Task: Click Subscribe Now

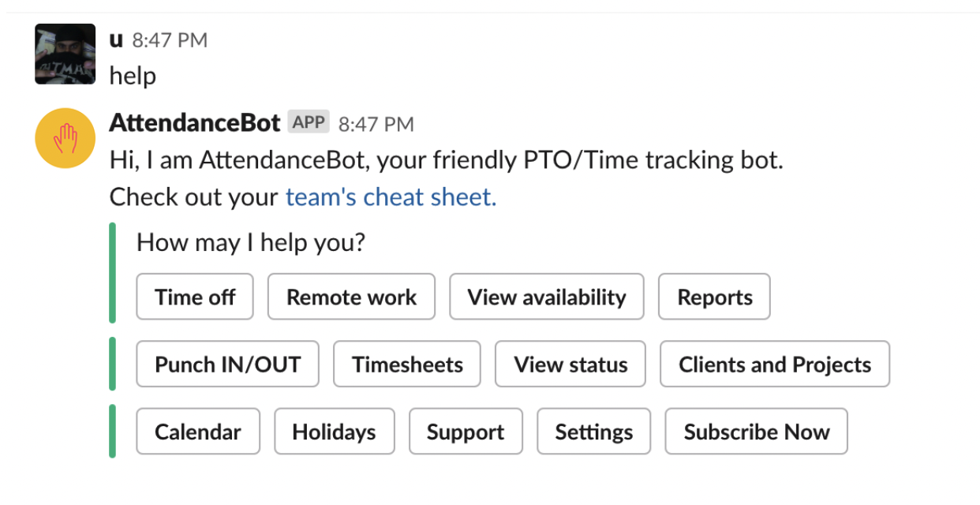Action: [757, 432]
